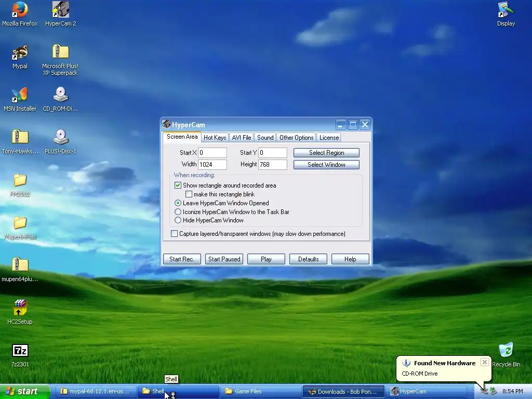
Task: Open HyperCam Help button
Action: 350,259
